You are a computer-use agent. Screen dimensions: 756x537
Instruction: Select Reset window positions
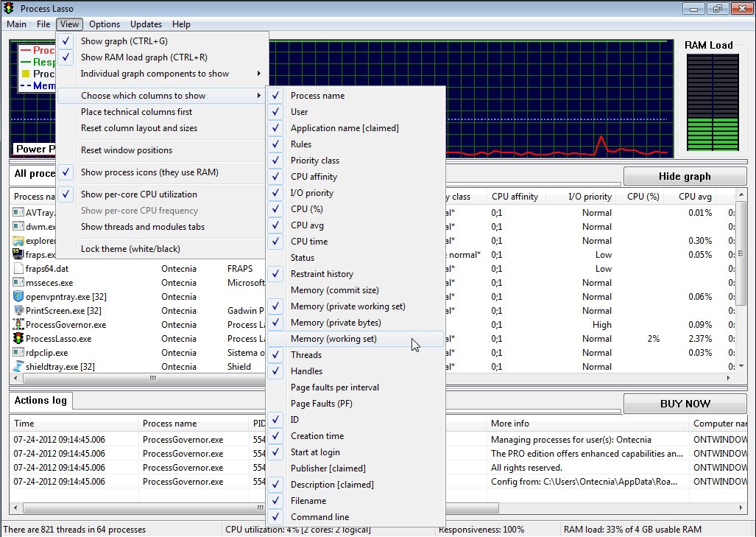(x=162, y=150)
